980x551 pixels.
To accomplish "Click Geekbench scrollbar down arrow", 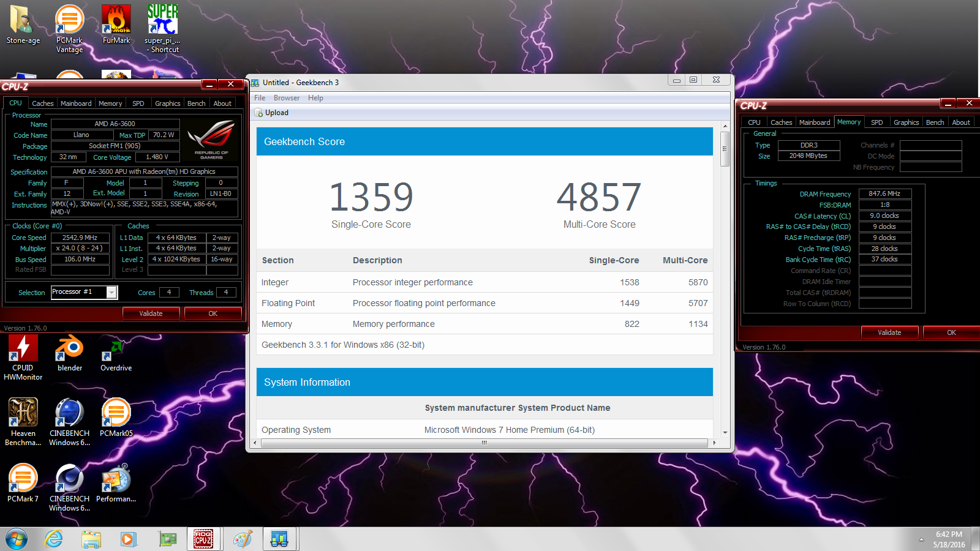I will point(725,433).
